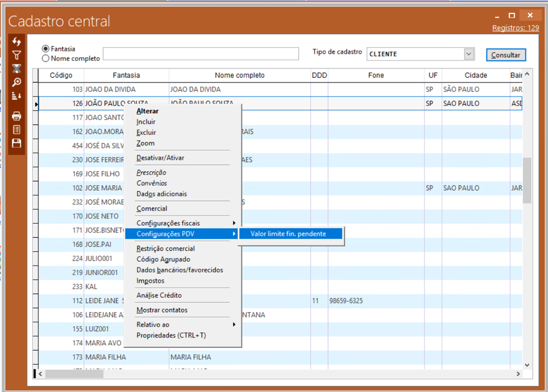Click the refresh arrows icon in sidebar
548x392 pixels.
pyautogui.click(x=17, y=42)
